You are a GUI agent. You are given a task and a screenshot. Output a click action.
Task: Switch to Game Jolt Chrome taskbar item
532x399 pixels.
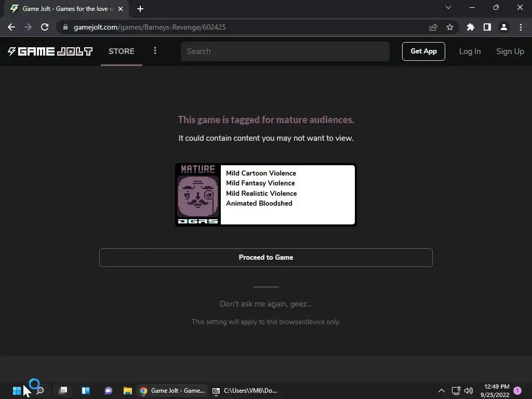click(172, 391)
